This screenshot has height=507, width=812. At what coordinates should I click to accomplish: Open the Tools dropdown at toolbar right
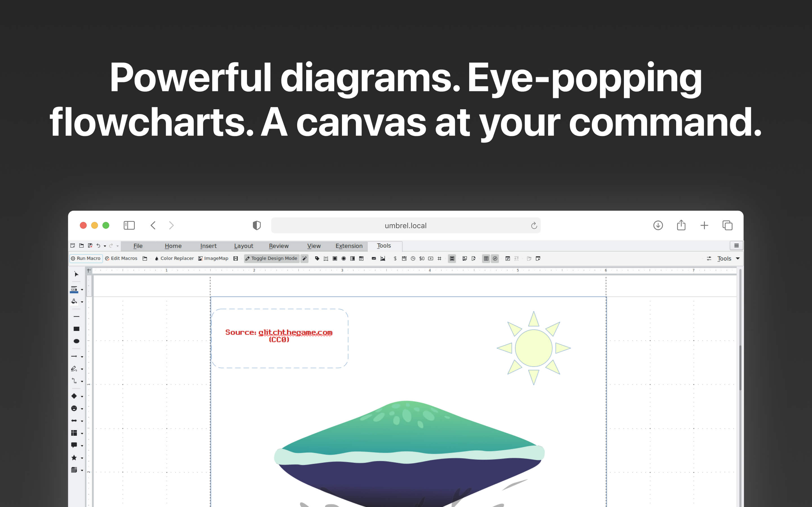click(x=728, y=259)
